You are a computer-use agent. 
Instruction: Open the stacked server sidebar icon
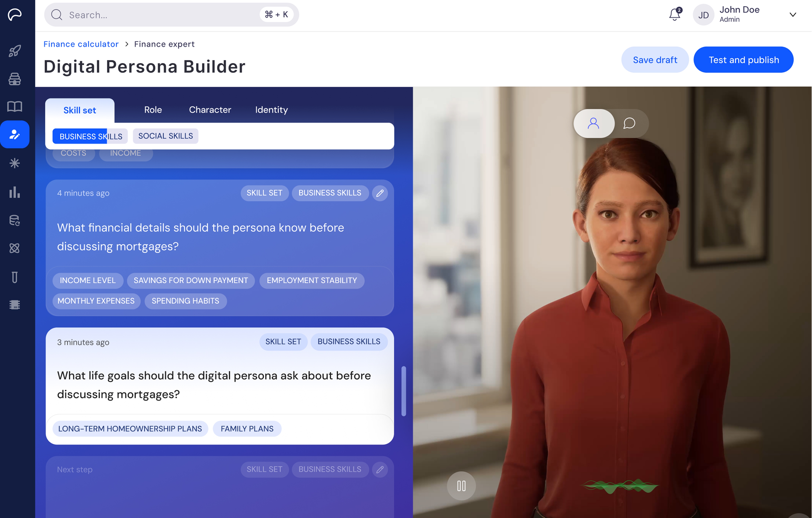tap(14, 79)
